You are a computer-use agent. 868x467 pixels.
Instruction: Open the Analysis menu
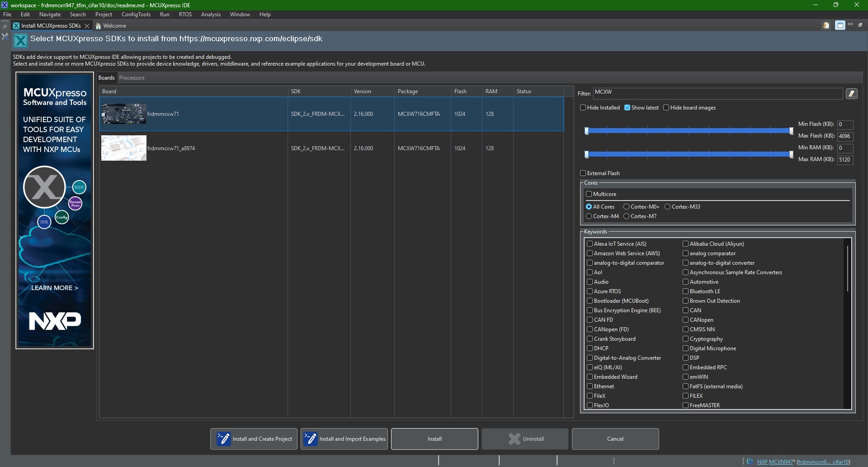(211, 14)
